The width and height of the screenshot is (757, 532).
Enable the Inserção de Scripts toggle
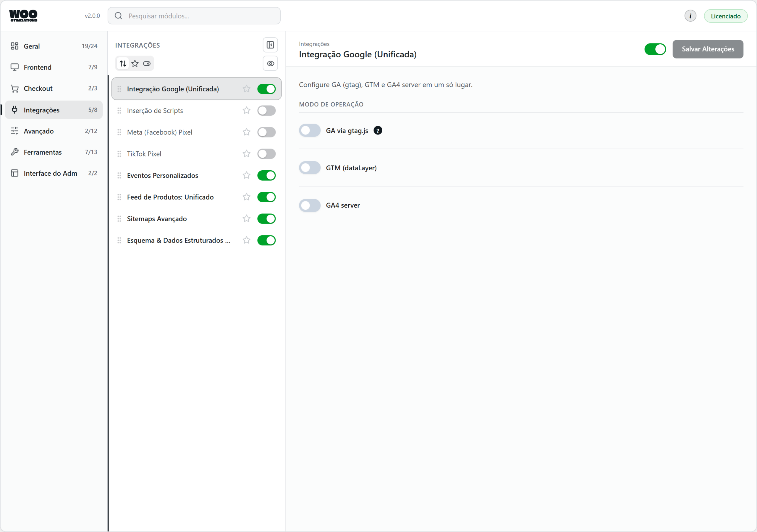(266, 111)
